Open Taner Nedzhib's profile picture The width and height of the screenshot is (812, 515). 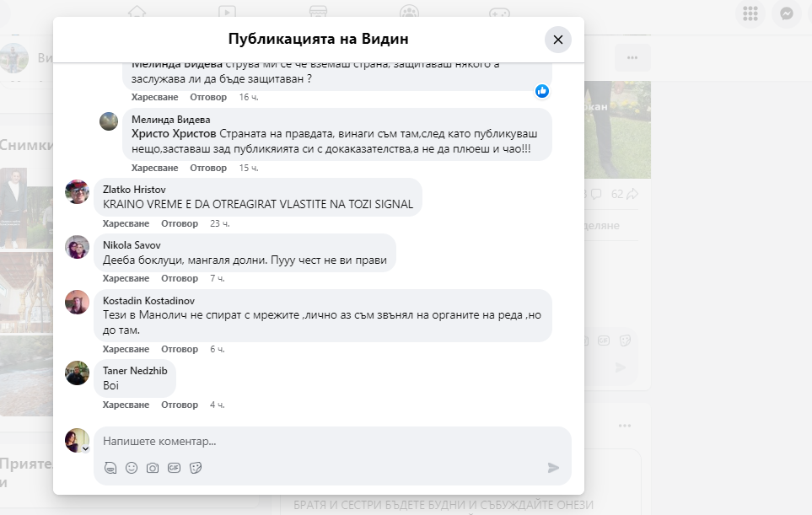coord(78,373)
